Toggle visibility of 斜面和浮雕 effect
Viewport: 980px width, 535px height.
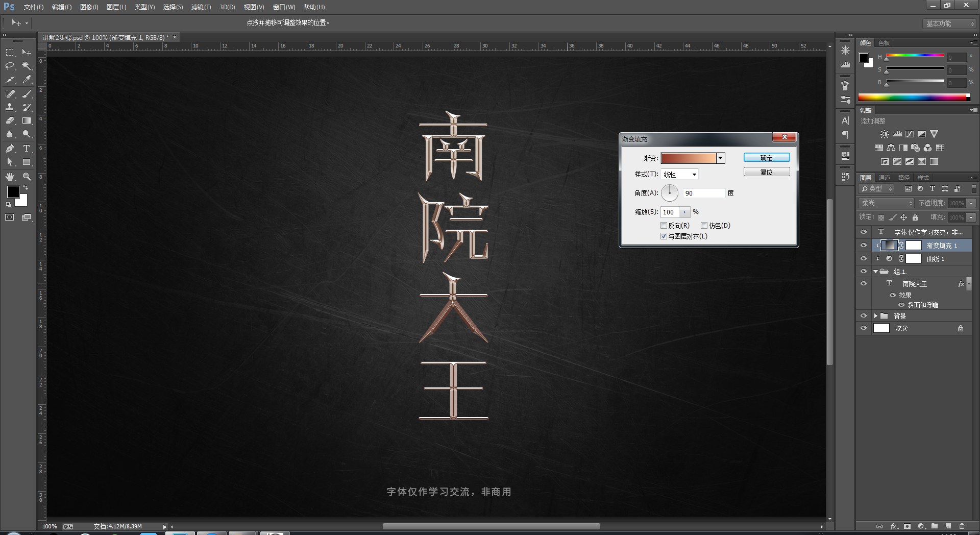click(901, 305)
